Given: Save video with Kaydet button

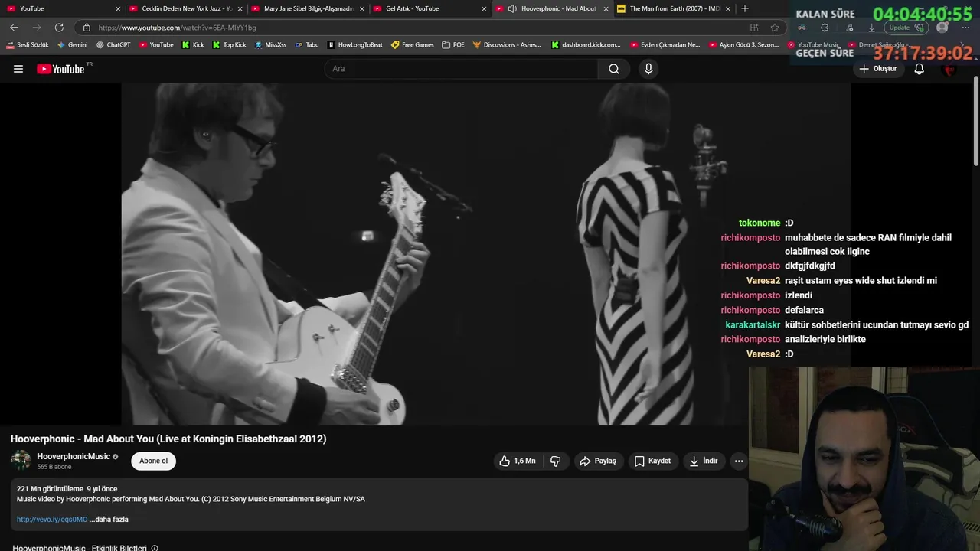Looking at the screenshot, I should (x=652, y=461).
